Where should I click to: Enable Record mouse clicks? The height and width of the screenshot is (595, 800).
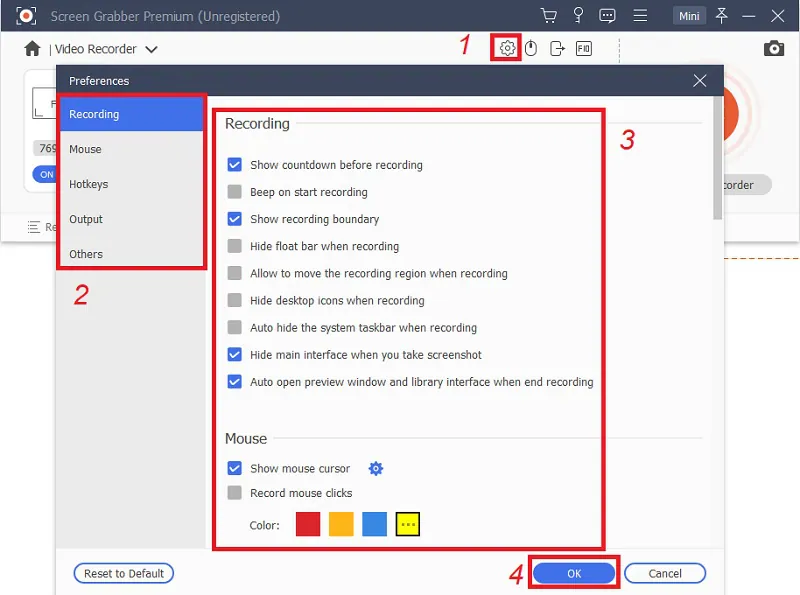pos(233,492)
